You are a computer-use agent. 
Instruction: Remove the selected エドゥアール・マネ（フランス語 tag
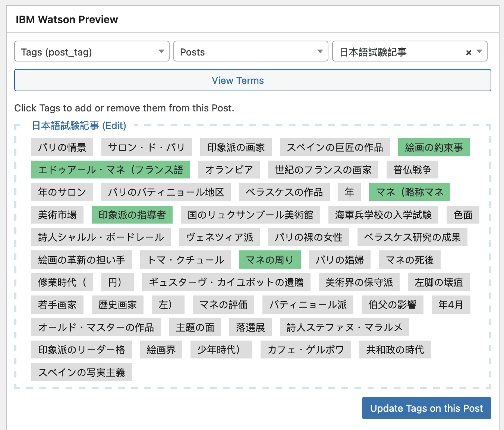[110, 170]
